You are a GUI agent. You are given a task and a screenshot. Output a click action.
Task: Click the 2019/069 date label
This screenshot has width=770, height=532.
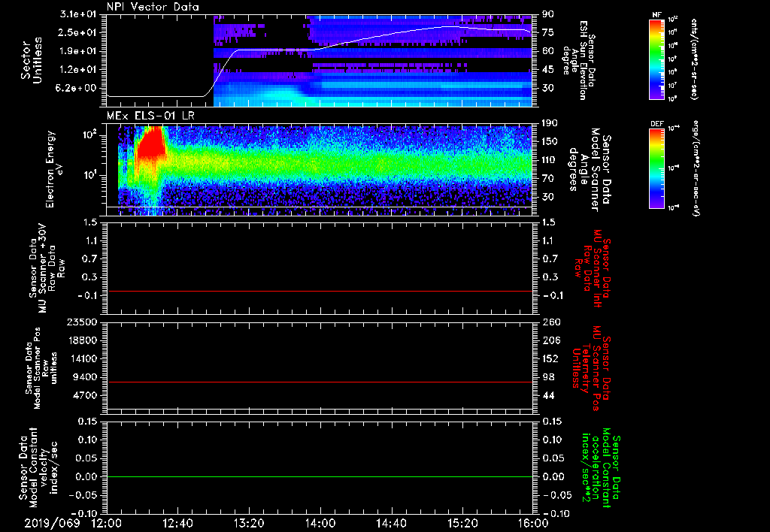52,523
